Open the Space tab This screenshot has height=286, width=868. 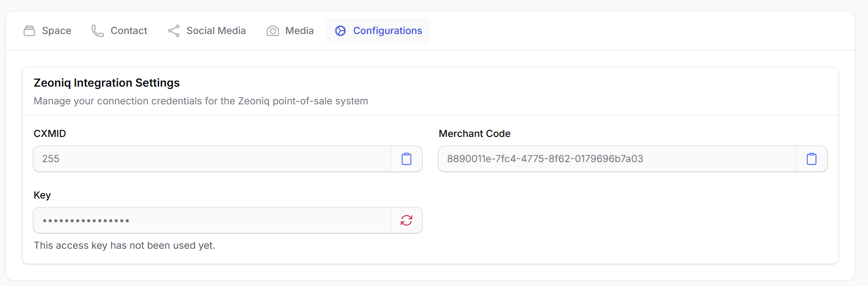pyautogui.click(x=47, y=31)
